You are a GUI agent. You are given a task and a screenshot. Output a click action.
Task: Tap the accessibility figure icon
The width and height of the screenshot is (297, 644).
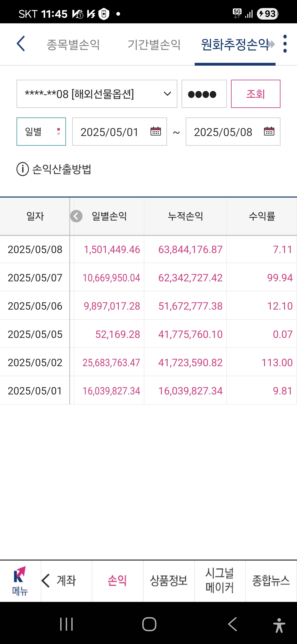tap(279, 625)
